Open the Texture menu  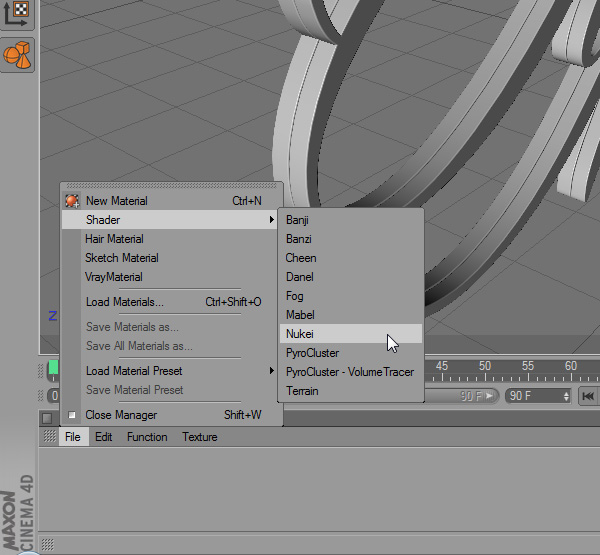coord(199,437)
